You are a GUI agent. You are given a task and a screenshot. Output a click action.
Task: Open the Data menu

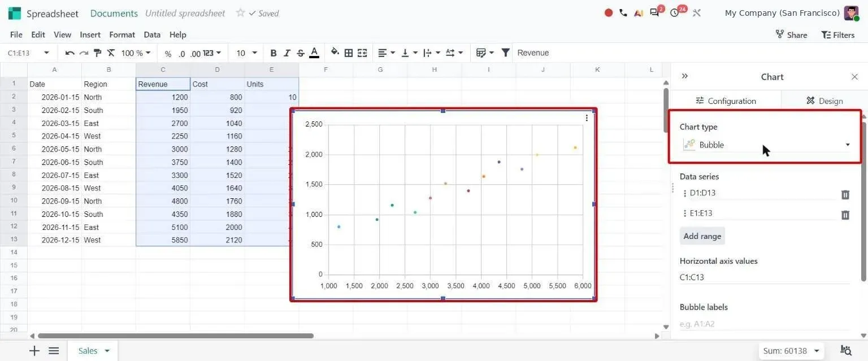coord(152,34)
